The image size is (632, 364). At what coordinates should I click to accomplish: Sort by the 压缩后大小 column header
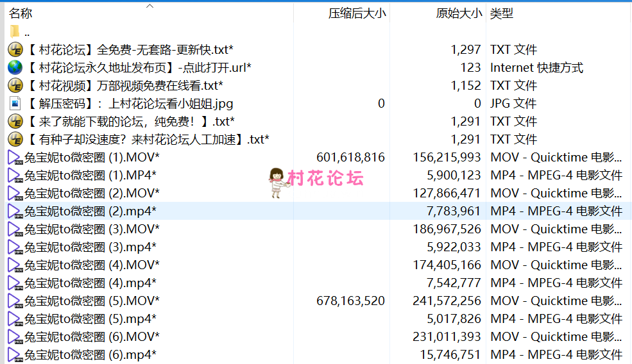(357, 13)
